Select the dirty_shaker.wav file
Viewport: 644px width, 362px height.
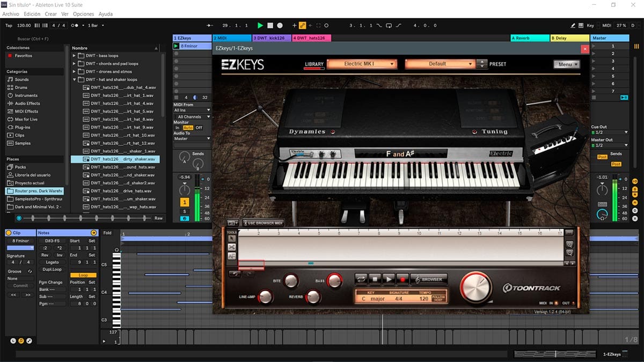(x=115, y=159)
